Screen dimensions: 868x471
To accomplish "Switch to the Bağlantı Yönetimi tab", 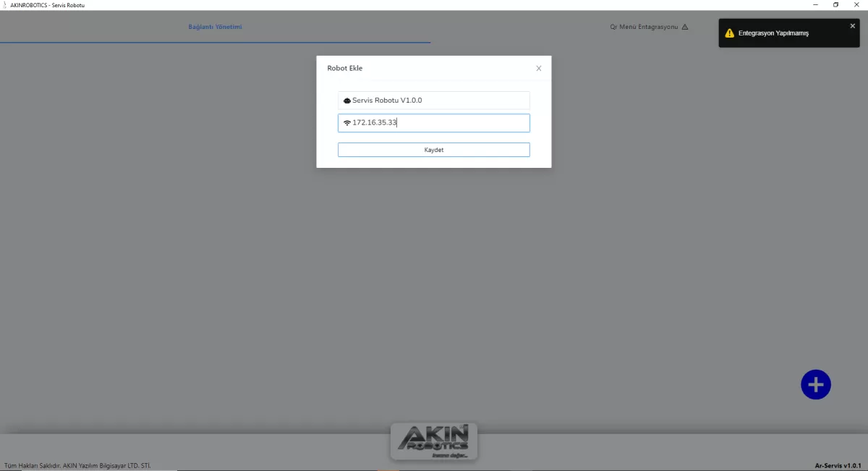I will coord(215,27).
